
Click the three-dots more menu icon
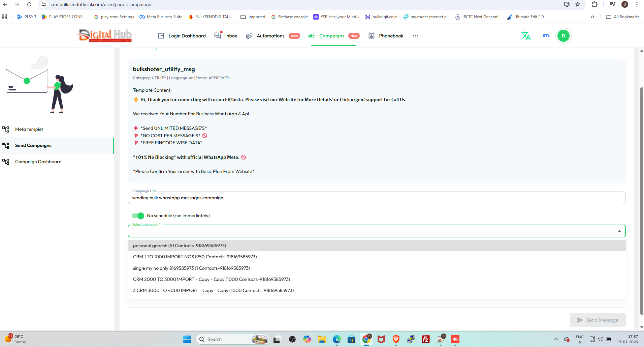(416, 36)
